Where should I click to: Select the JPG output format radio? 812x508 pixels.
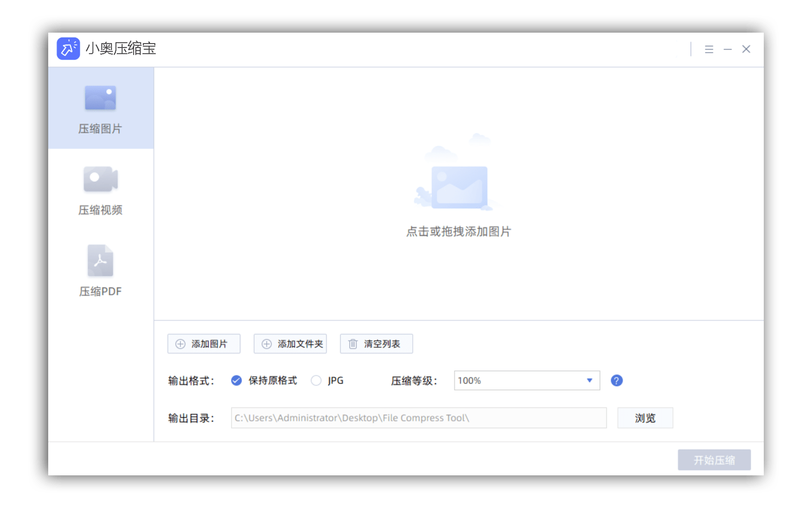pyautogui.click(x=316, y=380)
